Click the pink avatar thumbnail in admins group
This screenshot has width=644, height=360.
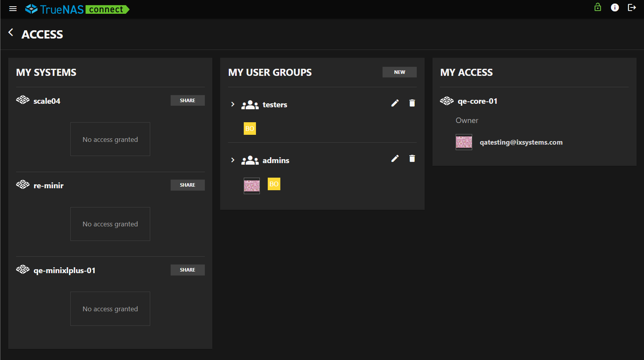[x=252, y=186]
